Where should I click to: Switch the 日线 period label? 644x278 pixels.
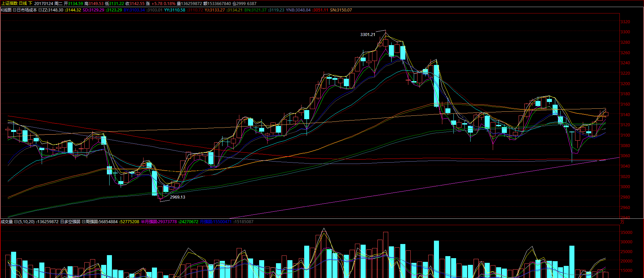[x=23, y=3]
